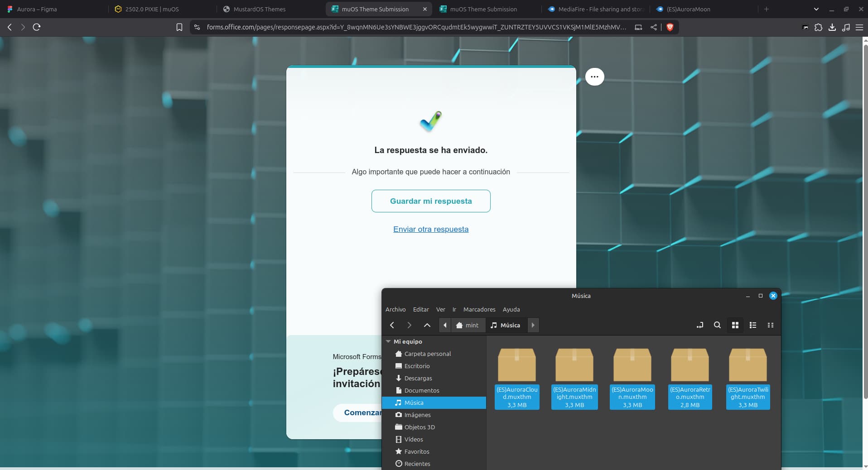Open the browser downloads icon
This screenshot has width=868, height=470.
coord(832,27)
